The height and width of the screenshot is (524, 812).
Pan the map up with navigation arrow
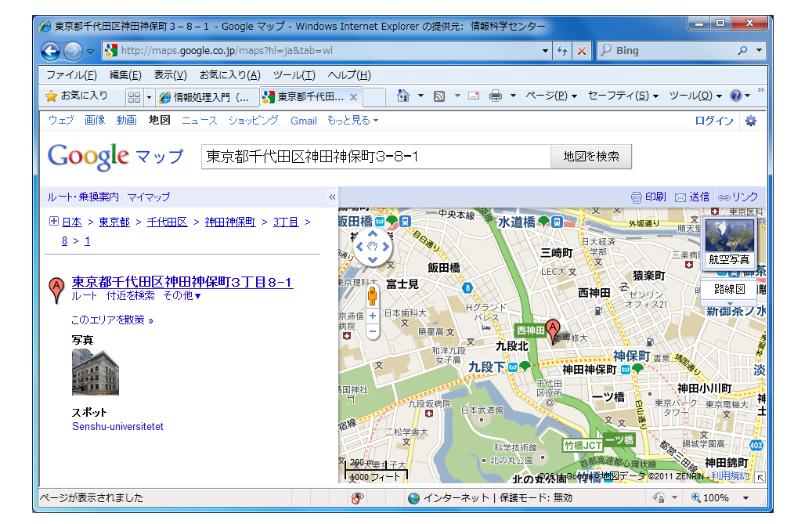click(x=373, y=234)
